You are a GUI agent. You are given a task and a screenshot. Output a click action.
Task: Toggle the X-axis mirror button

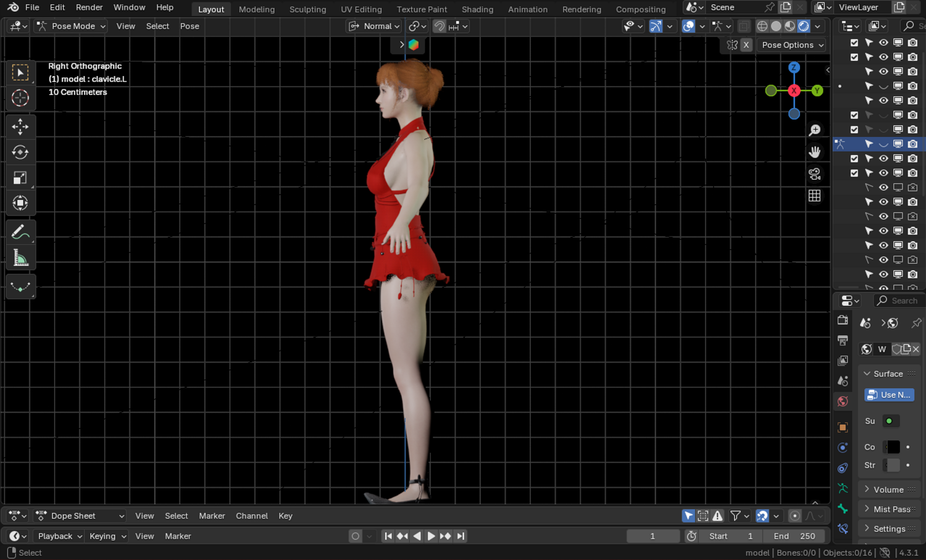tap(746, 45)
